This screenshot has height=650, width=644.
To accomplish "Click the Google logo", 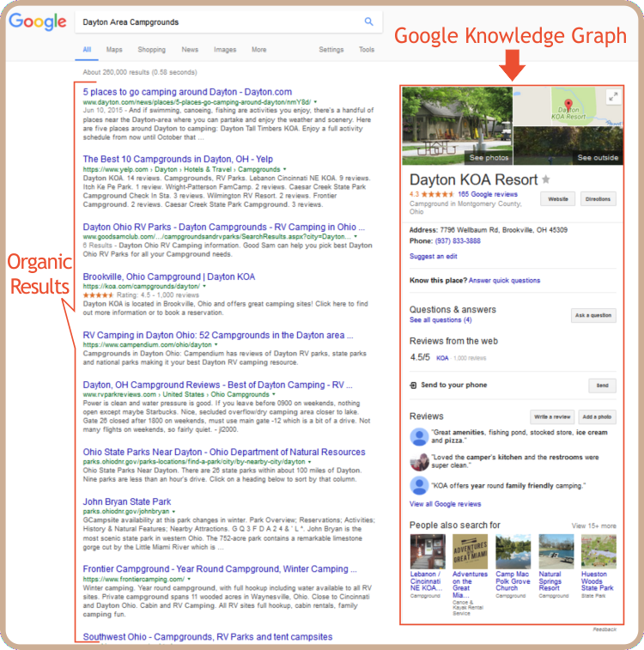I will (x=38, y=22).
